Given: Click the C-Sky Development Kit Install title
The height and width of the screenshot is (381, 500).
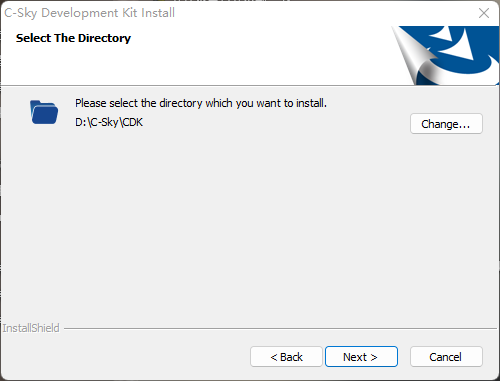Looking at the screenshot, I should (89, 13).
